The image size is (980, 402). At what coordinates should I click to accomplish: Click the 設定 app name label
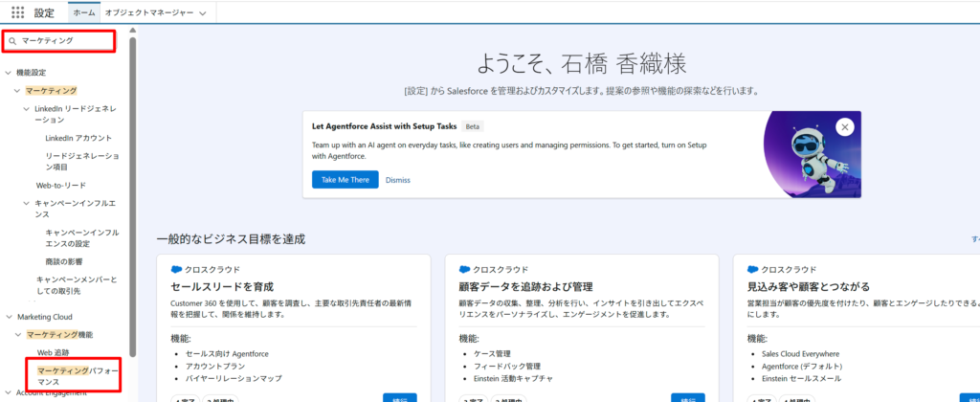click(x=44, y=12)
